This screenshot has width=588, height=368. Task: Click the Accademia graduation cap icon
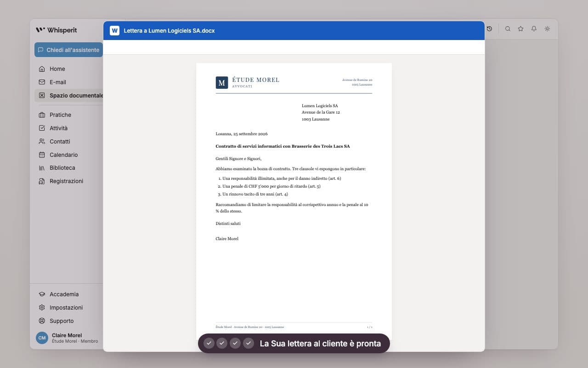coord(42,294)
